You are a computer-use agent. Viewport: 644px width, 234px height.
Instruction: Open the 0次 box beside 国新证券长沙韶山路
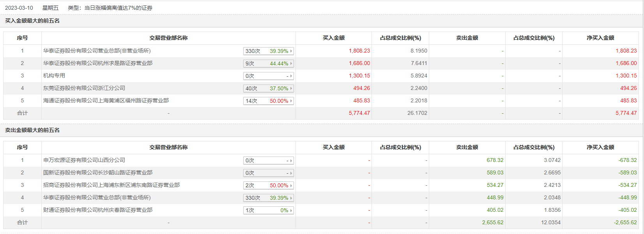pyautogui.click(x=268, y=173)
